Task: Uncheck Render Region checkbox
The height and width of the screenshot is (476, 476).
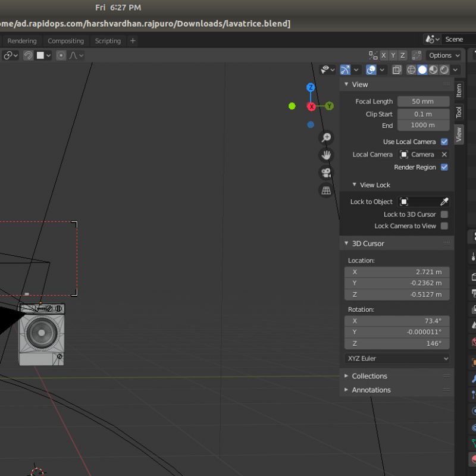Action: click(x=444, y=167)
